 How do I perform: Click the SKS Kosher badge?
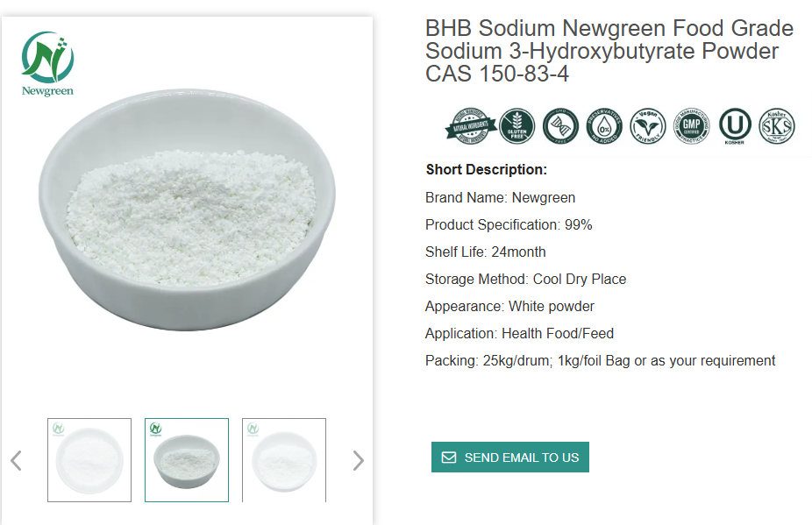[777, 127]
